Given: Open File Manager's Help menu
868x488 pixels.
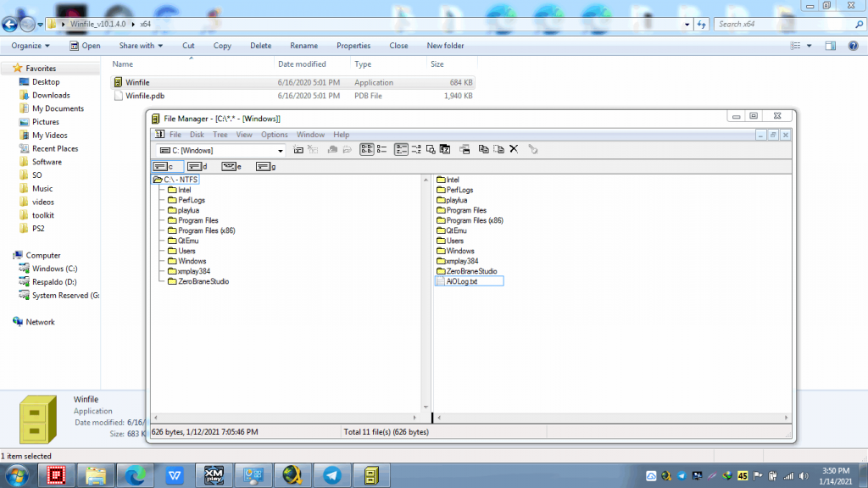Looking at the screenshot, I should pyautogui.click(x=341, y=135).
